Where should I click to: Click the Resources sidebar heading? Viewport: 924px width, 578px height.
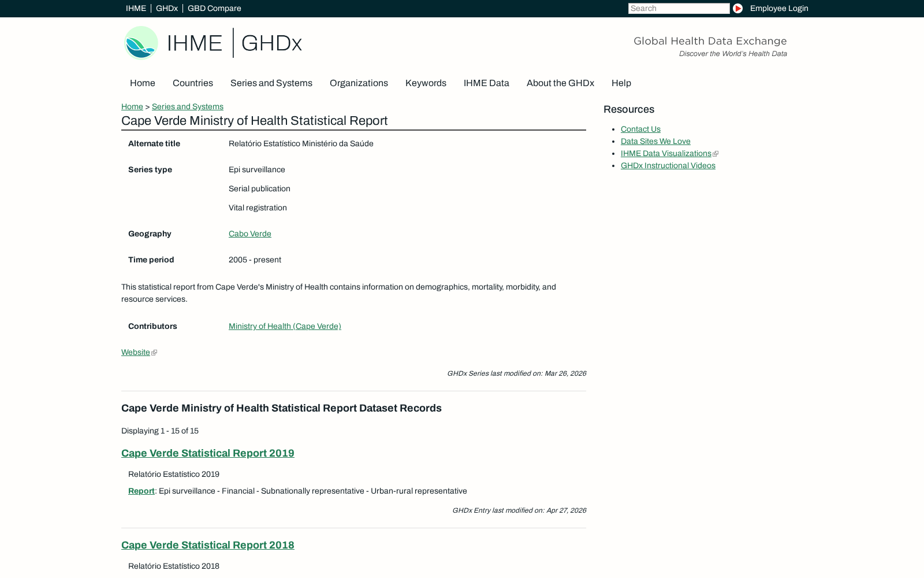click(629, 110)
